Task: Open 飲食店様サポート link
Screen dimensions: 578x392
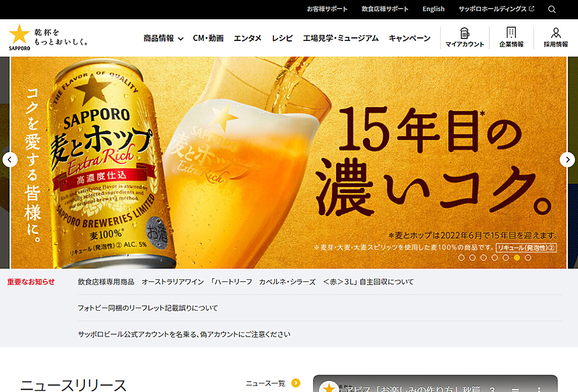Action: (385, 9)
